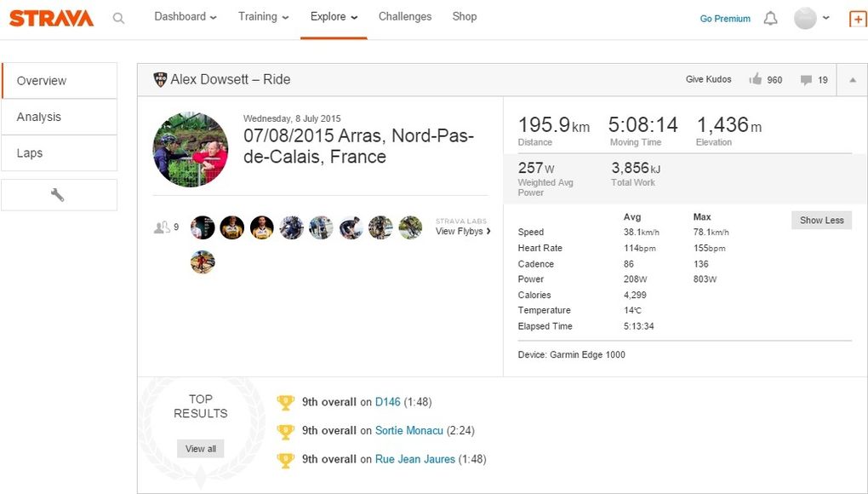Give kudos with the thumbs-up icon

[x=755, y=79]
